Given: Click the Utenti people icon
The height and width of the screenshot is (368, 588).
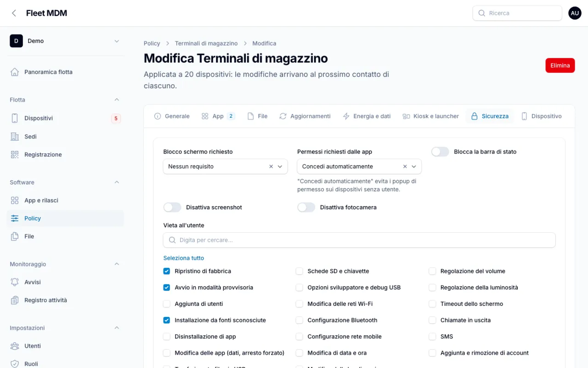Looking at the screenshot, I should tap(15, 346).
